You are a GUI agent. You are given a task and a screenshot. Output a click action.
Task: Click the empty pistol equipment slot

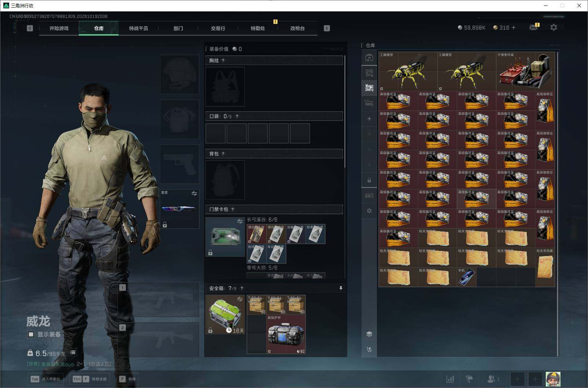click(179, 164)
